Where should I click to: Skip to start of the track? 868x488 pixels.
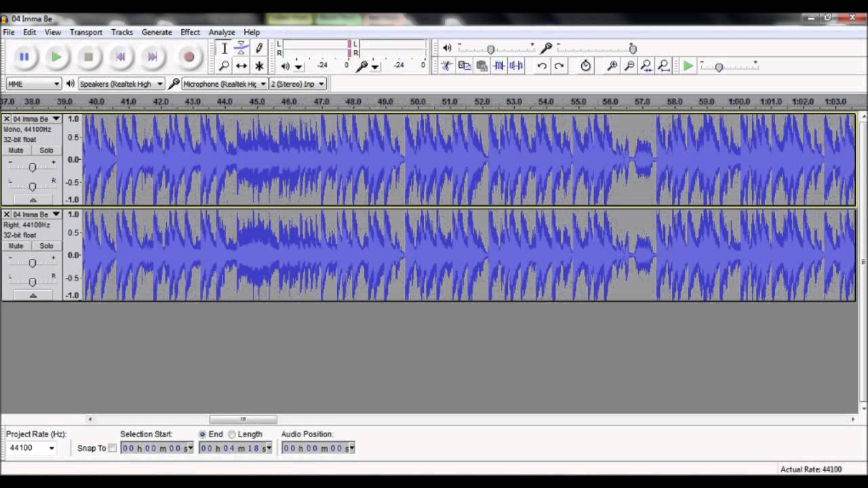coord(120,58)
